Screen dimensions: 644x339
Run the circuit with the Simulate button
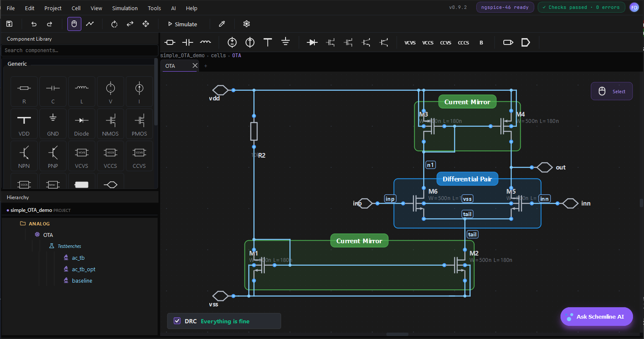coord(183,24)
